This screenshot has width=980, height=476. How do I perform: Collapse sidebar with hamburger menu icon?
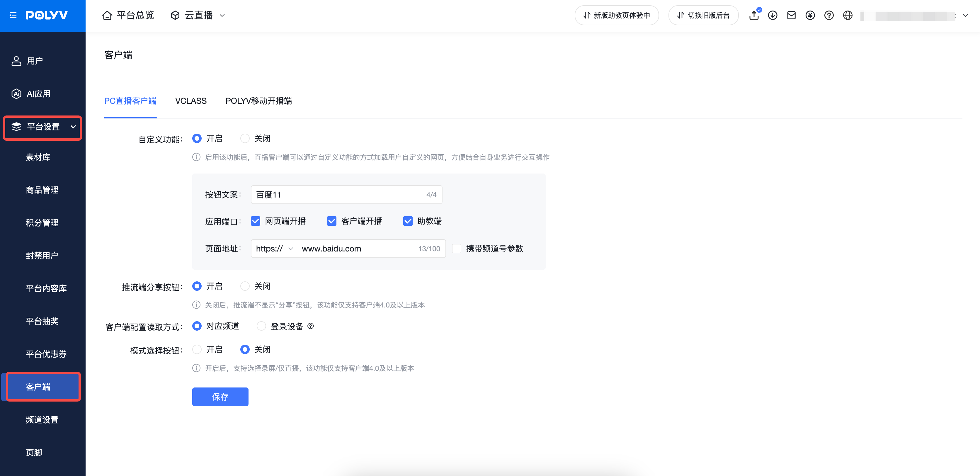pos(13,15)
